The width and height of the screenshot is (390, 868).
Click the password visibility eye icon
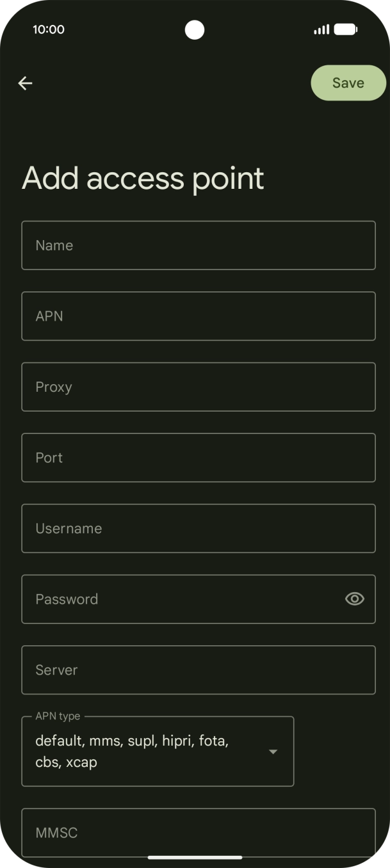[354, 599]
